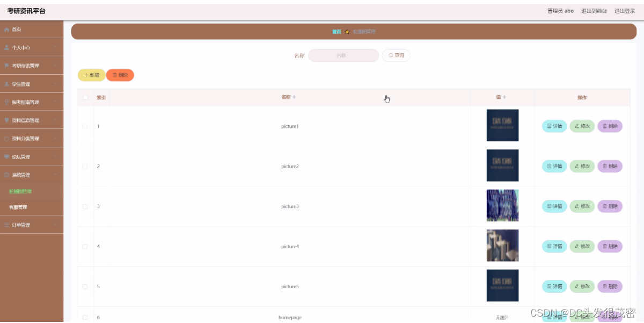Open the picture4 thumbnail image
The image size is (644, 323).
click(x=502, y=245)
